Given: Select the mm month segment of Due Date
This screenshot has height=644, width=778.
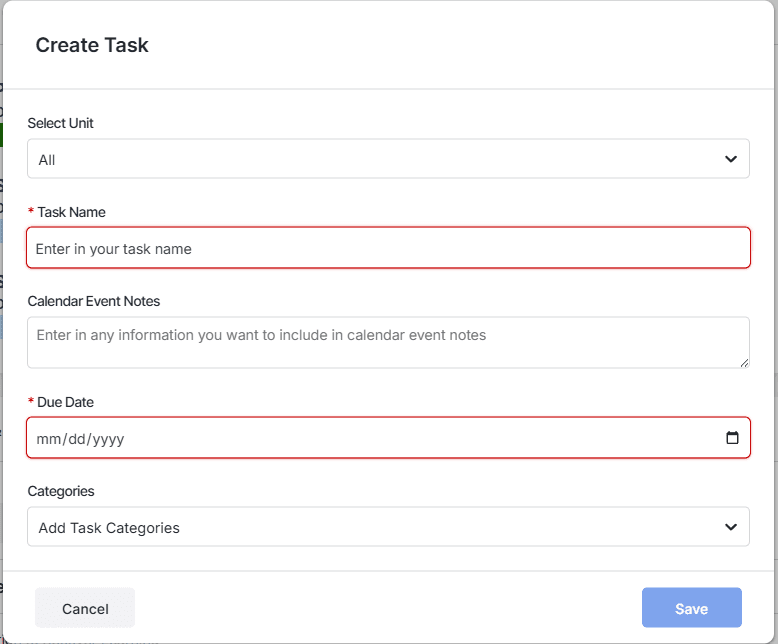Looking at the screenshot, I should pos(48,439).
